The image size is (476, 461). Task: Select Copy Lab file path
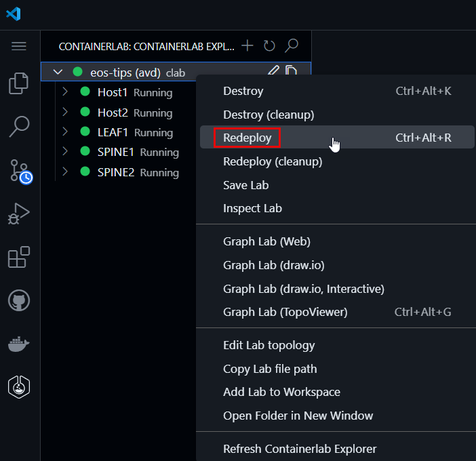[x=337, y=369]
